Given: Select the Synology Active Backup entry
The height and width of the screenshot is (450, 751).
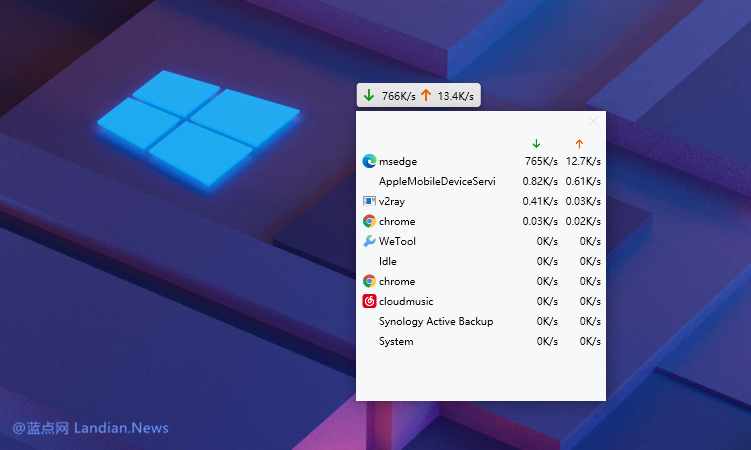Looking at the screenshot, I should pos(435,321).
